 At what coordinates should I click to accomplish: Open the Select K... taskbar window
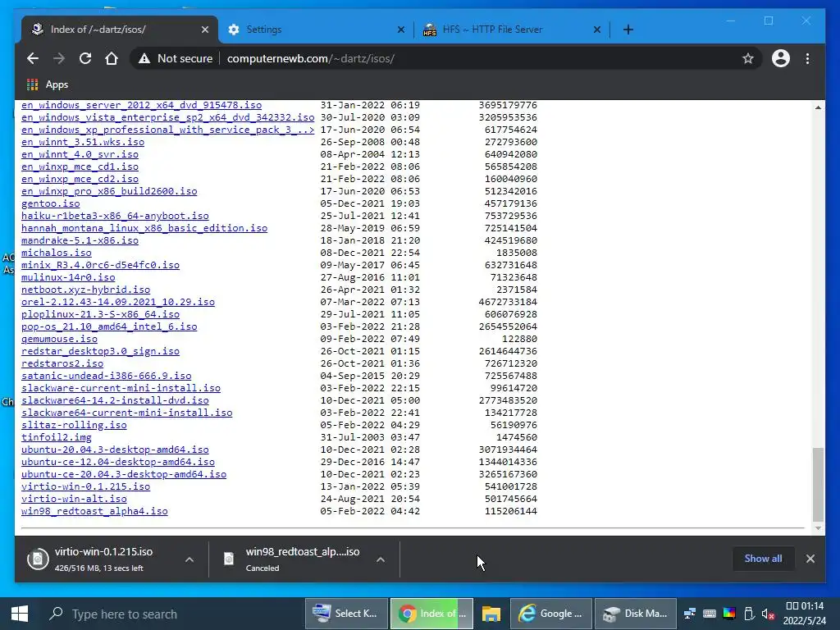[x=346, y=614]
